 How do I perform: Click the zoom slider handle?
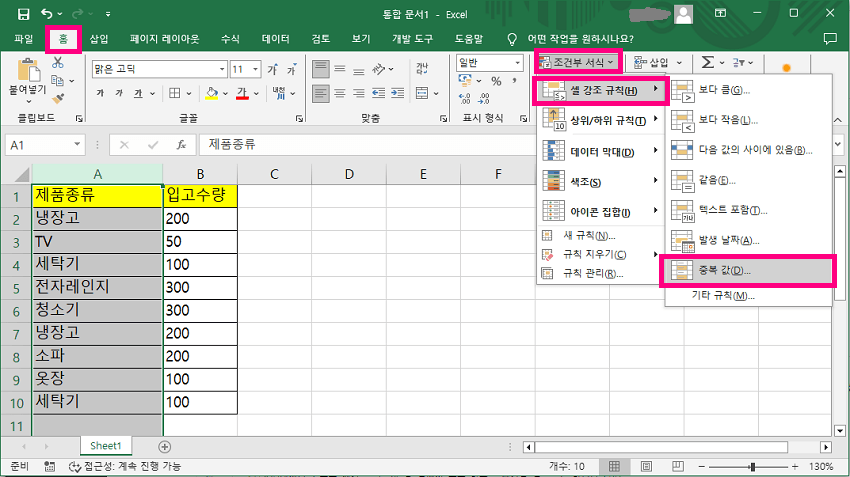[x=752, y=466]
